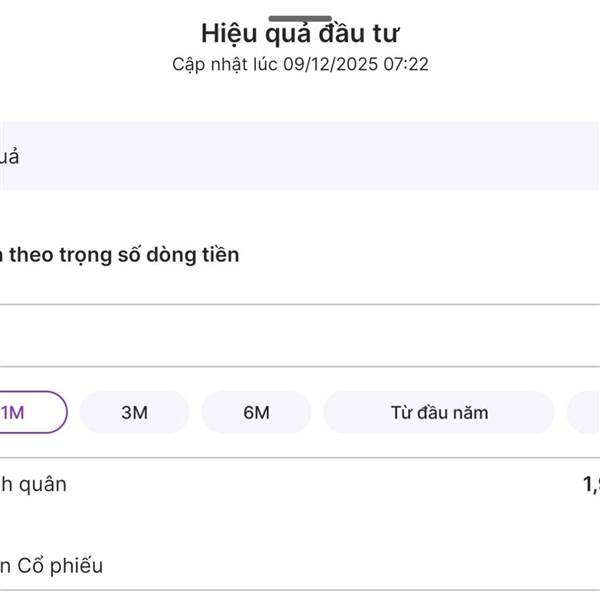
Task: Tap the empty bordered row above the period chips
Action: 300,336
